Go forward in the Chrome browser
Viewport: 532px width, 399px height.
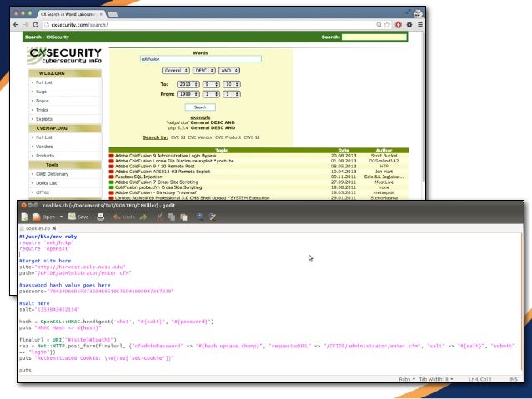click(26, 25)
